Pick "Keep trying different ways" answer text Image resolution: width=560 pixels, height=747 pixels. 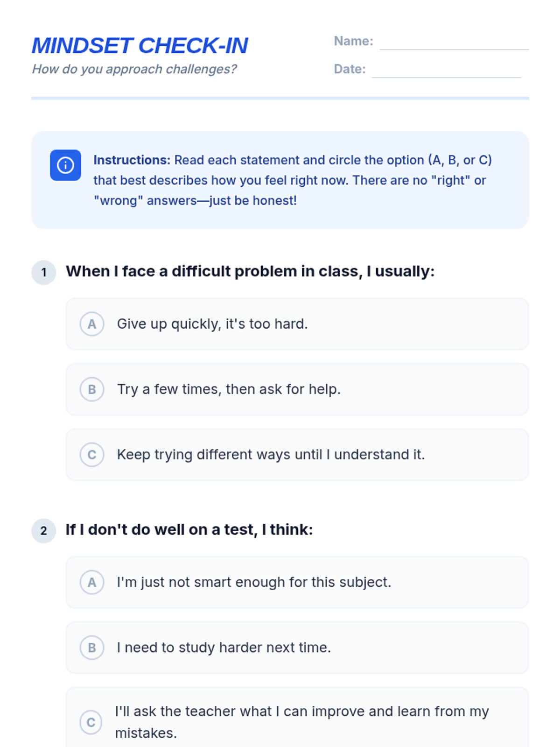click(x=271, y=455)
